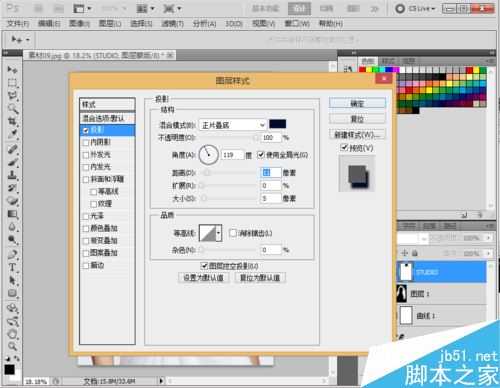500x388 pixels.
Task: Select the Lasso tool
Action: (12, 96)
